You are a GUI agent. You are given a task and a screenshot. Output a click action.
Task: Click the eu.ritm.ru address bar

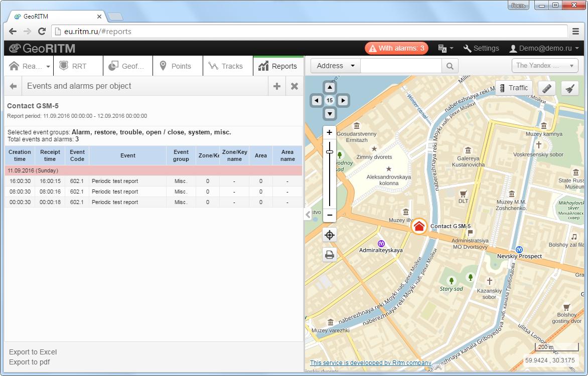[310, 32]
